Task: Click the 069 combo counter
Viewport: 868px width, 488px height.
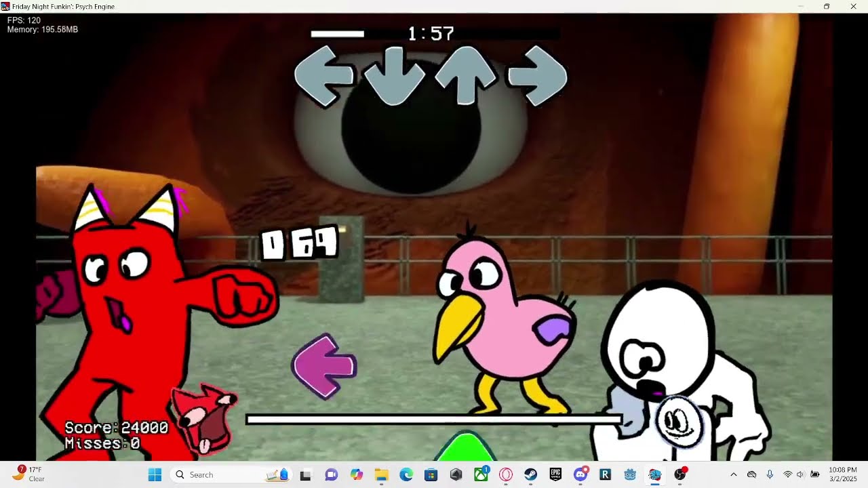Action: click(300, 243)
